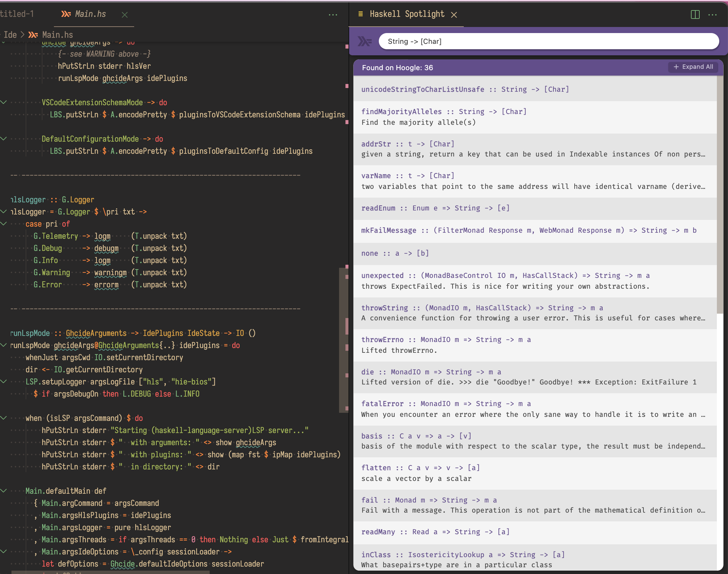
Task: Open editor more actions menu beside Main.hs
Action: [x=333, y=15]
